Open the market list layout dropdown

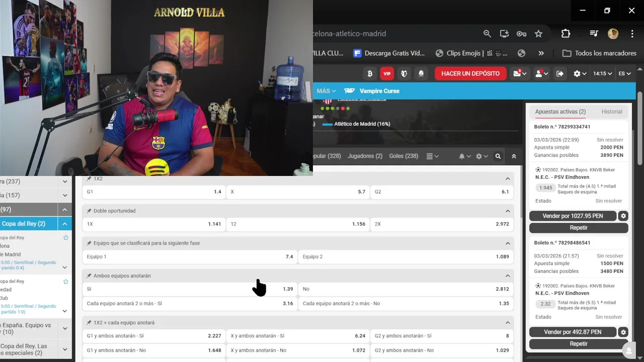[x=432, y=156]
